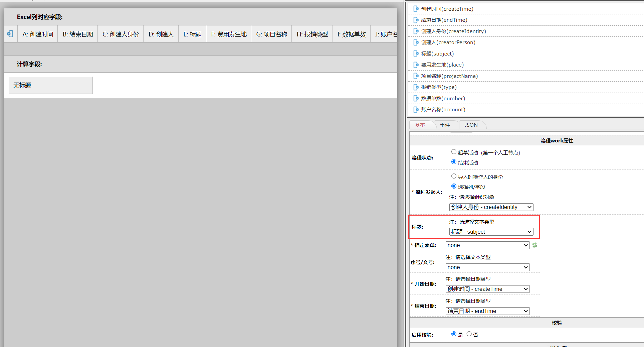
Task: Click the icon next to 结束日期(endTime)
Action: tap(416, 20)
